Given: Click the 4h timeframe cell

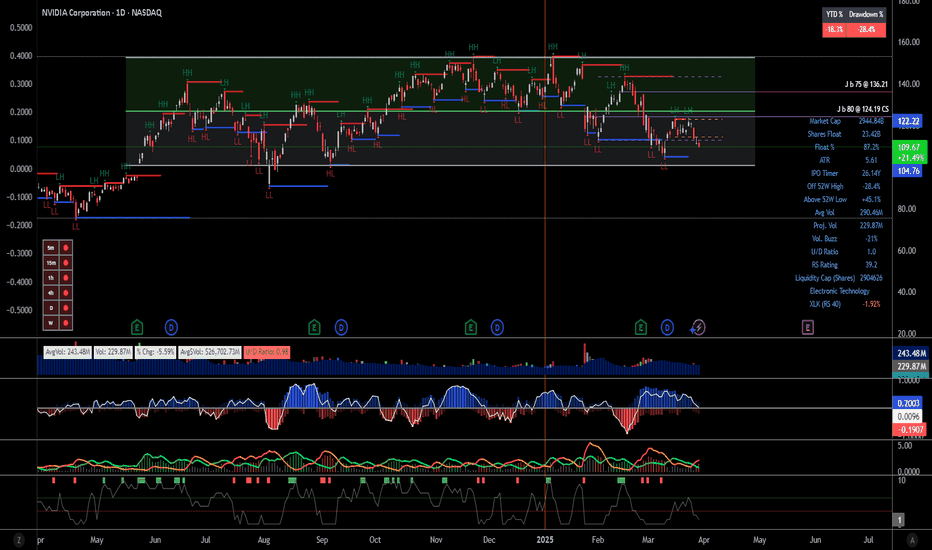Looking at the screenshot, I should 51,293.
